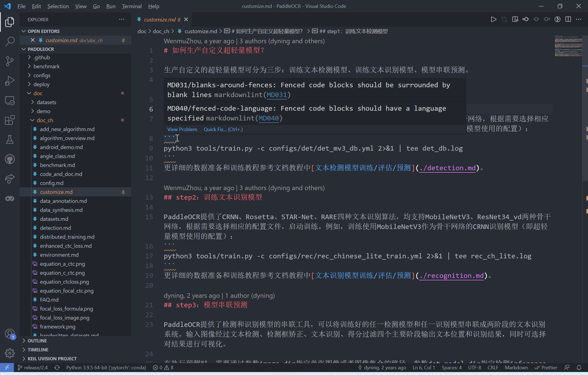588x375 pixels.
Task: Open the Terminal menu
Action: (132, 6)
